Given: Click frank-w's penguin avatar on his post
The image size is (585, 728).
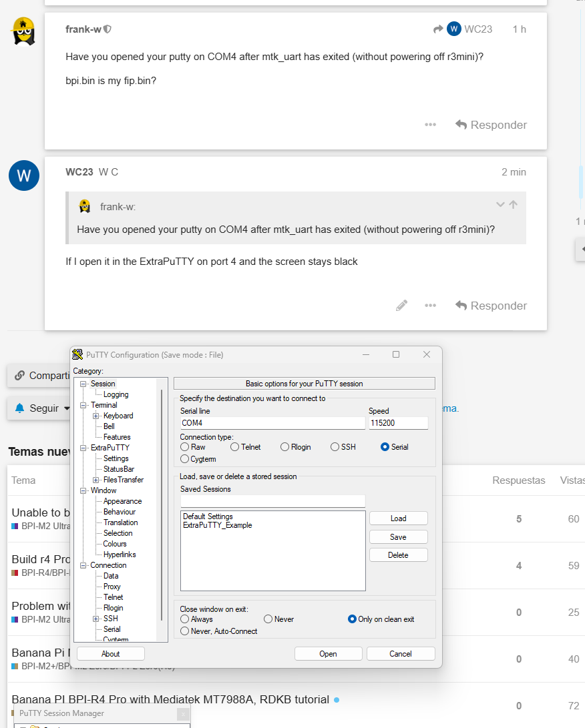Looking at the screenshot, I should 23,31.
